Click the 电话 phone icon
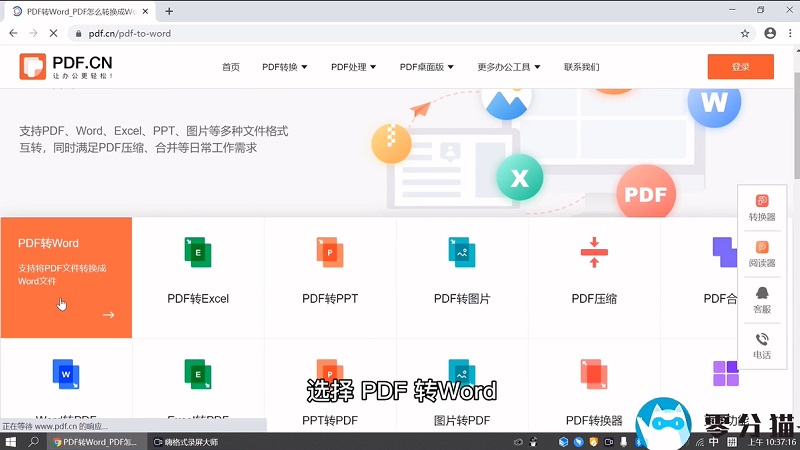The height and width of the screenshot is (450, 800). click(x=762, y=340)
